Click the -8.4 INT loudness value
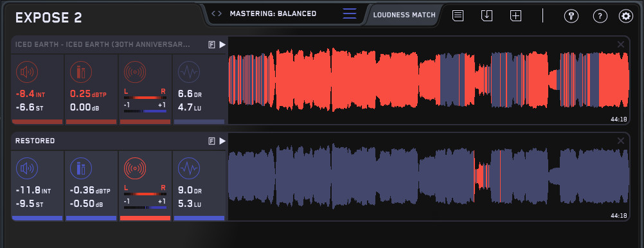 pyautogui.click(x=30, y=94)
